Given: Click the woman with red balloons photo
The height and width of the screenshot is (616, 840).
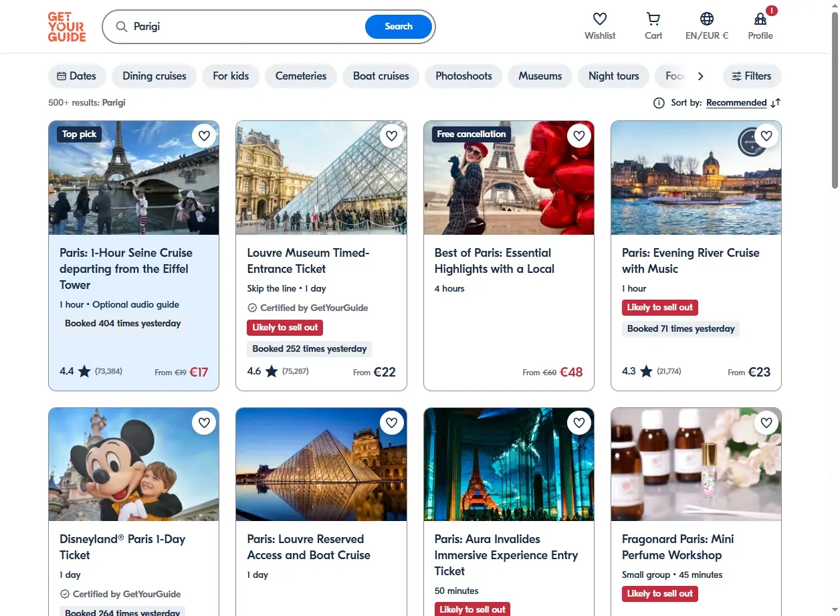Looking at the screenshot, I should 509,178.
